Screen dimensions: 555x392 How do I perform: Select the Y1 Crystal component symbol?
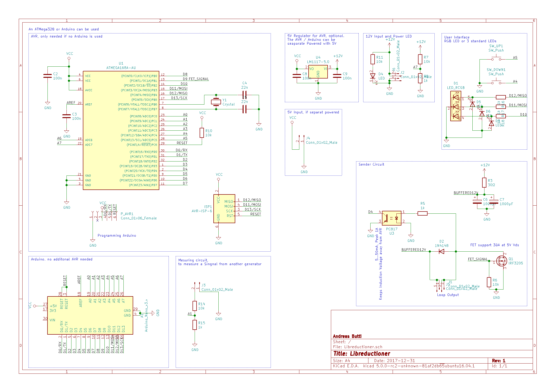pos(216,102)
